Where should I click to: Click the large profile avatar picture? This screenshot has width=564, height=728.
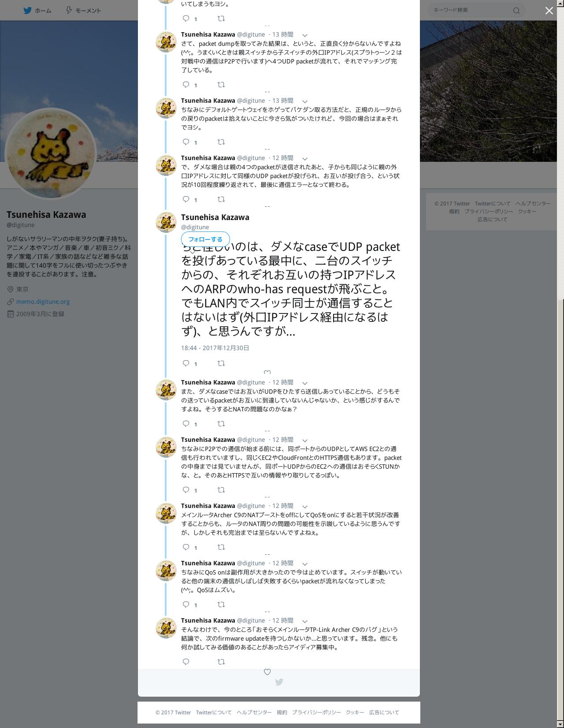tap(50, 153)
